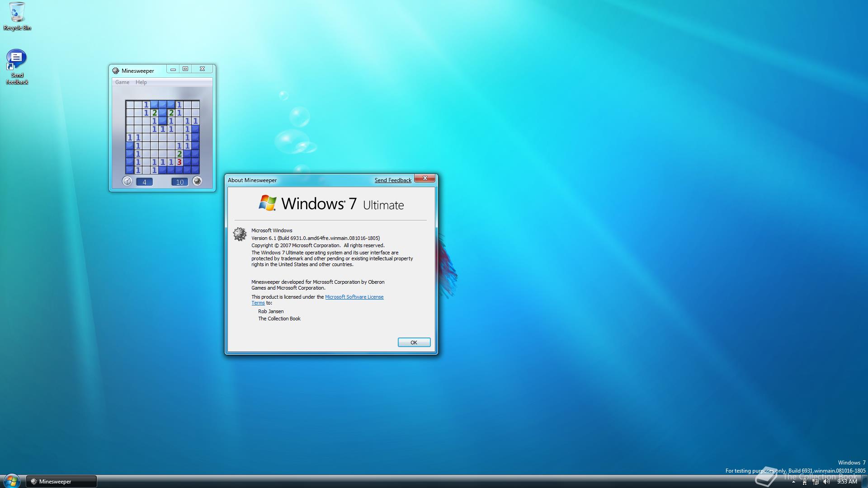Open the Help menu in Minesweeper

tap(141, 82)
